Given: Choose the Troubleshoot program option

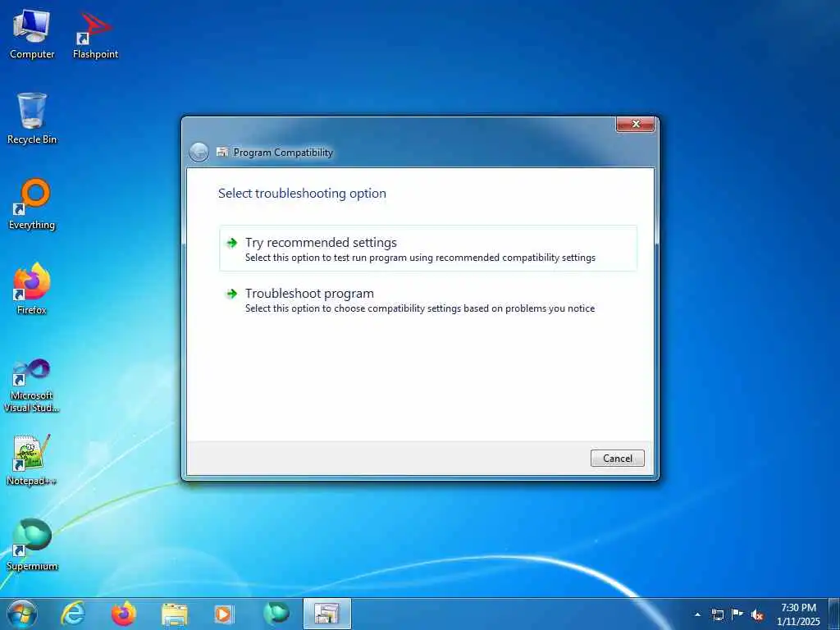Looking at the screenshot, I should [x=428, y=300].
